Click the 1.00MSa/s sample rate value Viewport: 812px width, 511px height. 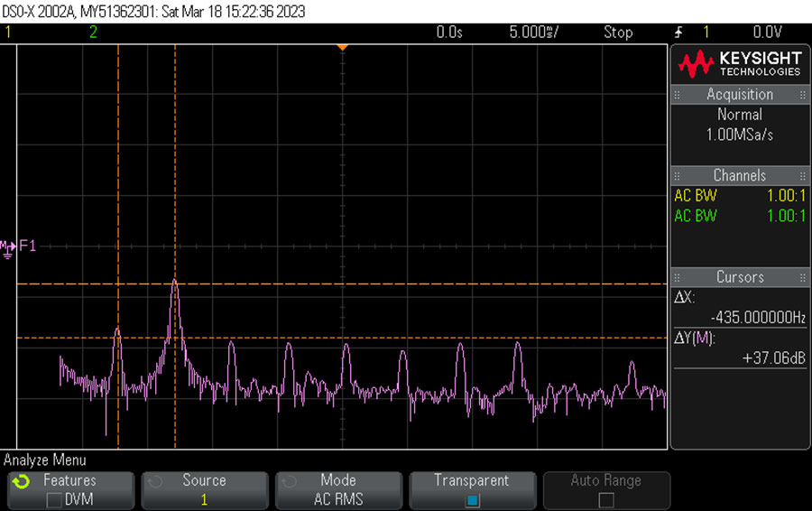click(740, 135)
